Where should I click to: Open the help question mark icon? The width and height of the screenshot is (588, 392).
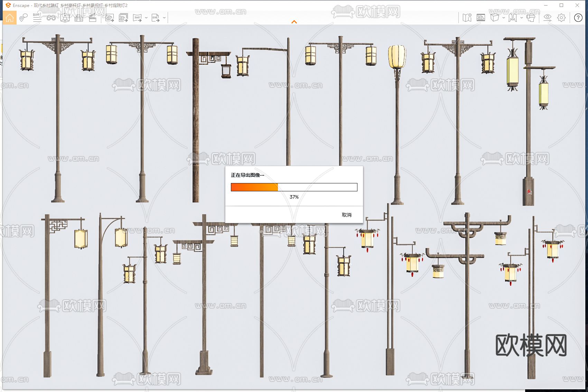(x=578, y=18)
